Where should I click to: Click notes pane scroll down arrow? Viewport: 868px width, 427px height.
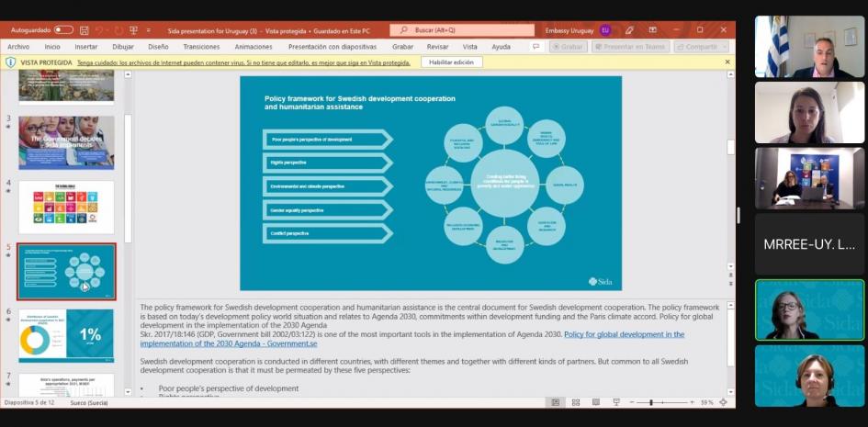coord(731,392)
